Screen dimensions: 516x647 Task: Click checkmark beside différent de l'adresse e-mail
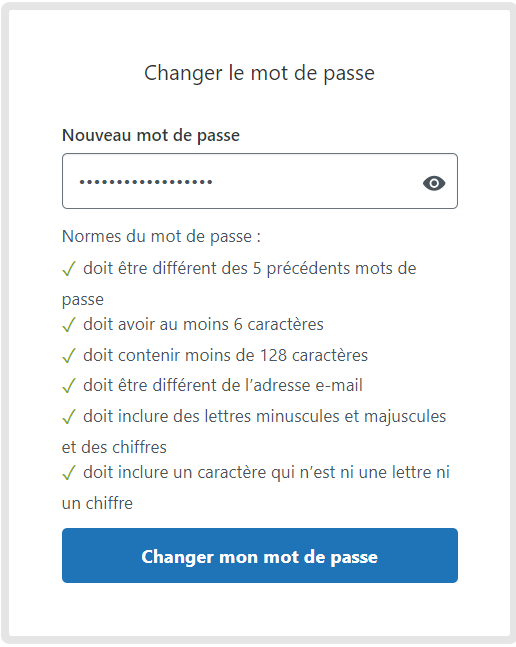[x=69, y=386]
